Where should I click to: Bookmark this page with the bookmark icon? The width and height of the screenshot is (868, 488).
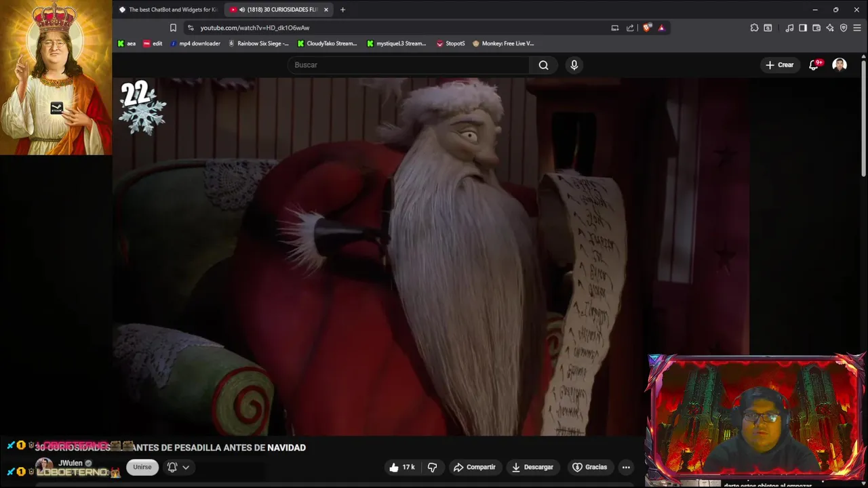[x=173, y=28]
